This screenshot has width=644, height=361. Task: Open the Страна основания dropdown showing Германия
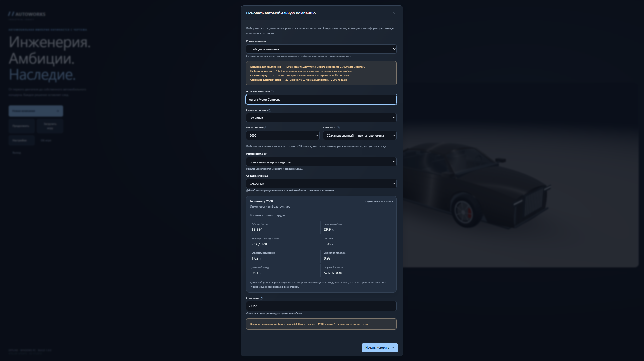pyautogui.click(x=321, y=118)
